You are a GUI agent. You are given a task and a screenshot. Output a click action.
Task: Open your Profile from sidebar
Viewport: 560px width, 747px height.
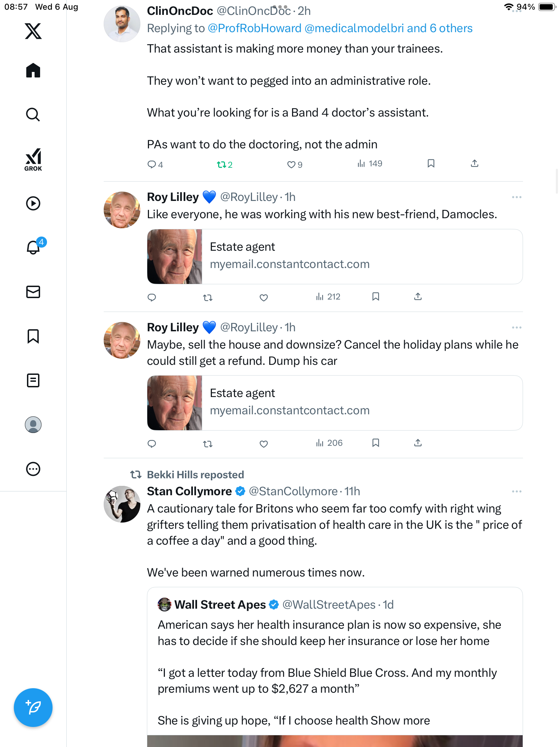click(x=33, y=425)
